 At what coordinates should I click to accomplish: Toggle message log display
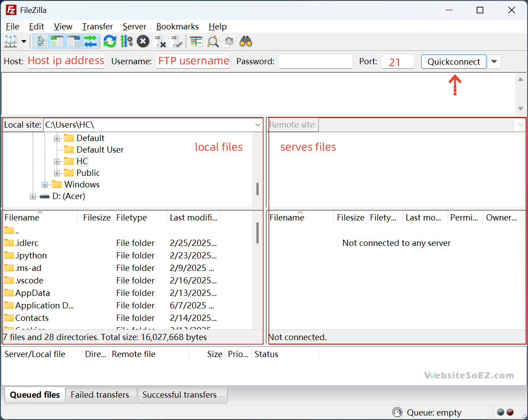coord(41,42)
